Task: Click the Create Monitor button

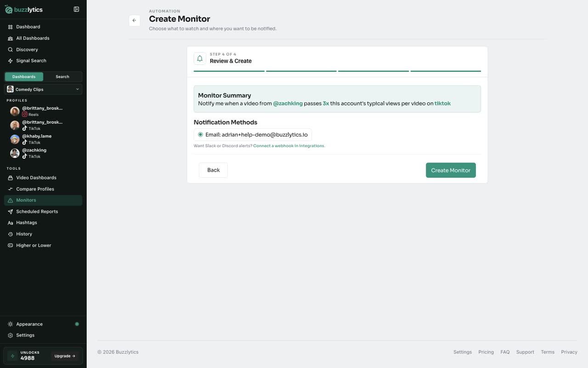Action: click(x=451, y=170)
